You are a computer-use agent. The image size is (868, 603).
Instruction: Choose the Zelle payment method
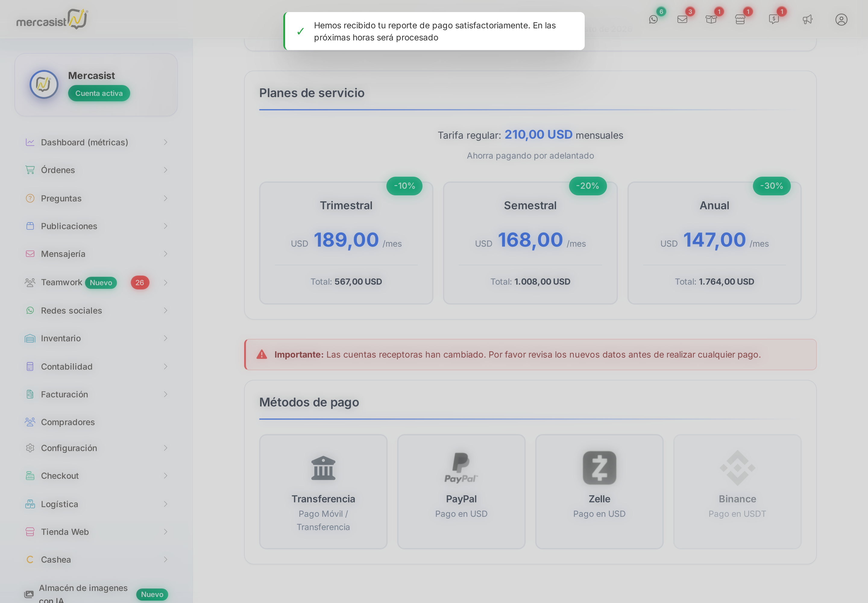(x=599, y=491)
